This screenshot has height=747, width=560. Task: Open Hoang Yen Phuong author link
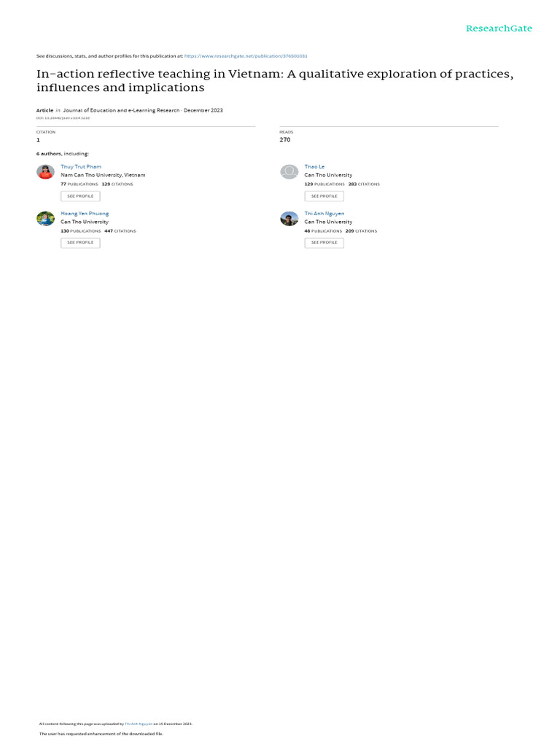pyautogui.click(x=85, y=214)
